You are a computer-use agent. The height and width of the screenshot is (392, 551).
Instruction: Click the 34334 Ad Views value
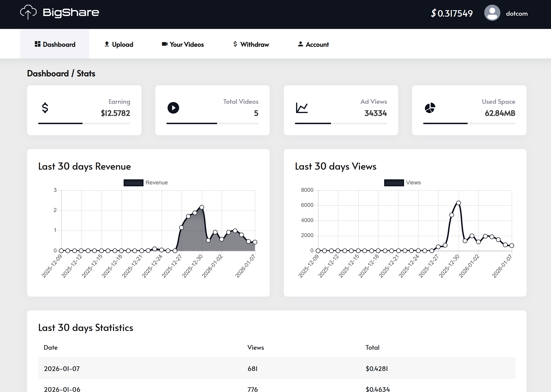(x=376, y=113)
